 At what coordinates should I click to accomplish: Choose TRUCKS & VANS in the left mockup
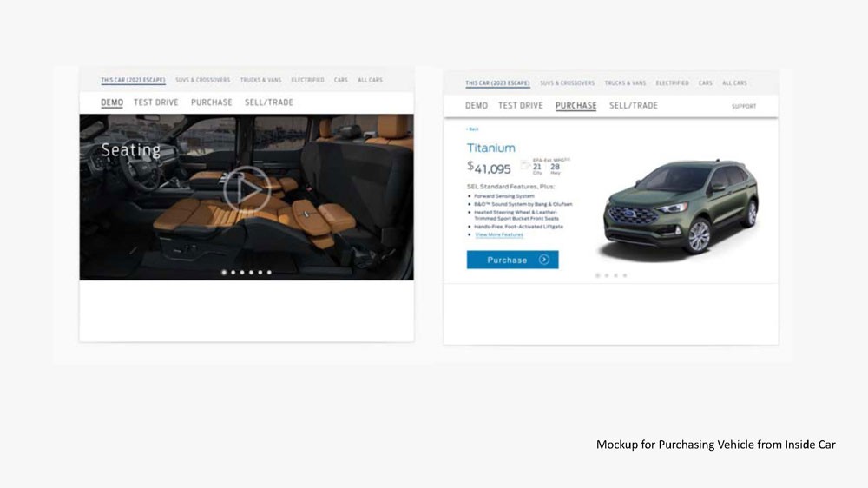(260, 80)
